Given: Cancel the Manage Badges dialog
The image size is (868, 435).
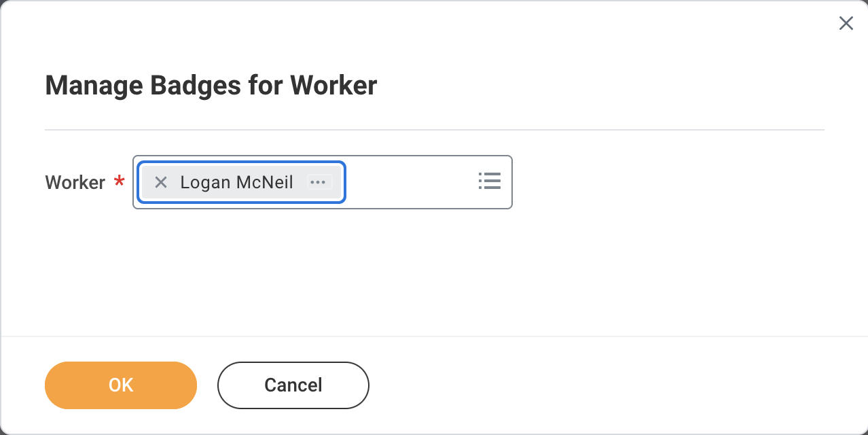Looking at the screenshot, I should pos(293,385).
